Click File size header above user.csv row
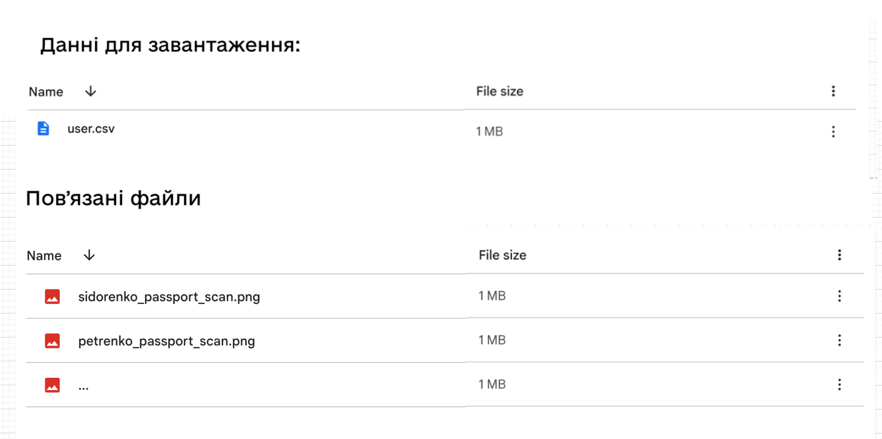 pos(500,91)
